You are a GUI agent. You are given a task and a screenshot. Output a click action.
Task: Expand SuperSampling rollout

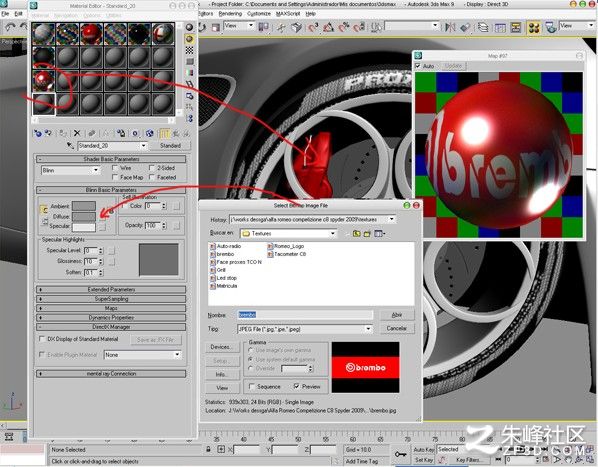click(111, 299)
